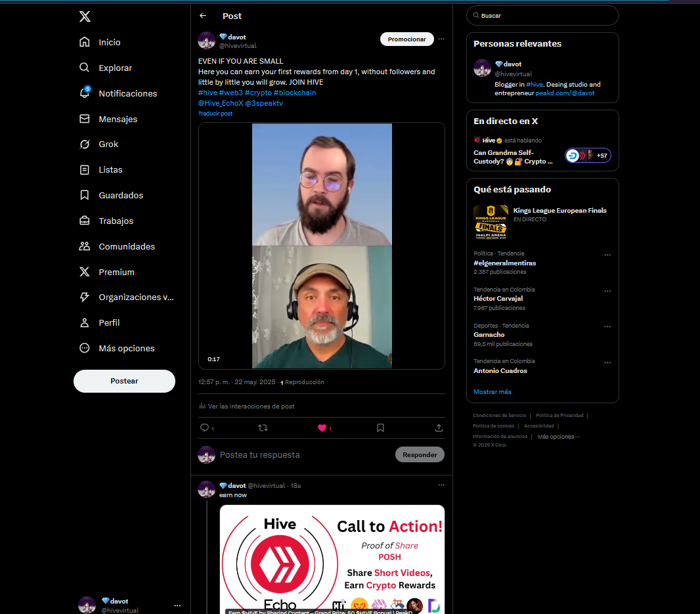700x614 pixels.
Task: Click the Premium X icon
Action: [84, 271]
